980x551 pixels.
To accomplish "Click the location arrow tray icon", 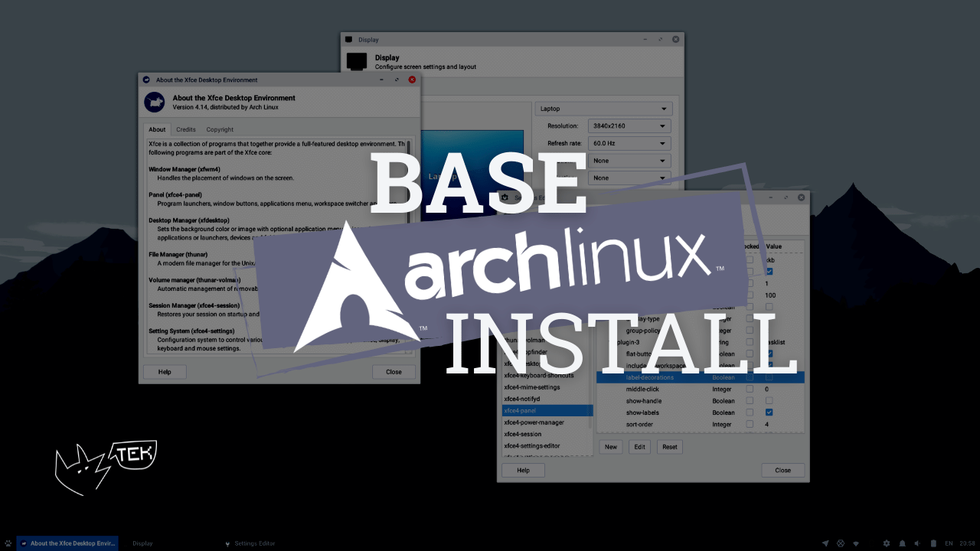I will coord(825,543).
